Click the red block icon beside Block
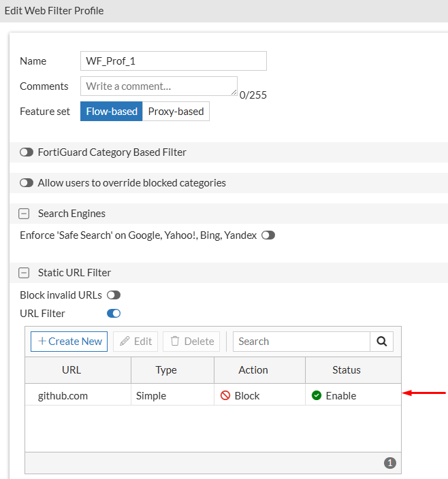This screenshot has height=479, width=448. (225, 395)
